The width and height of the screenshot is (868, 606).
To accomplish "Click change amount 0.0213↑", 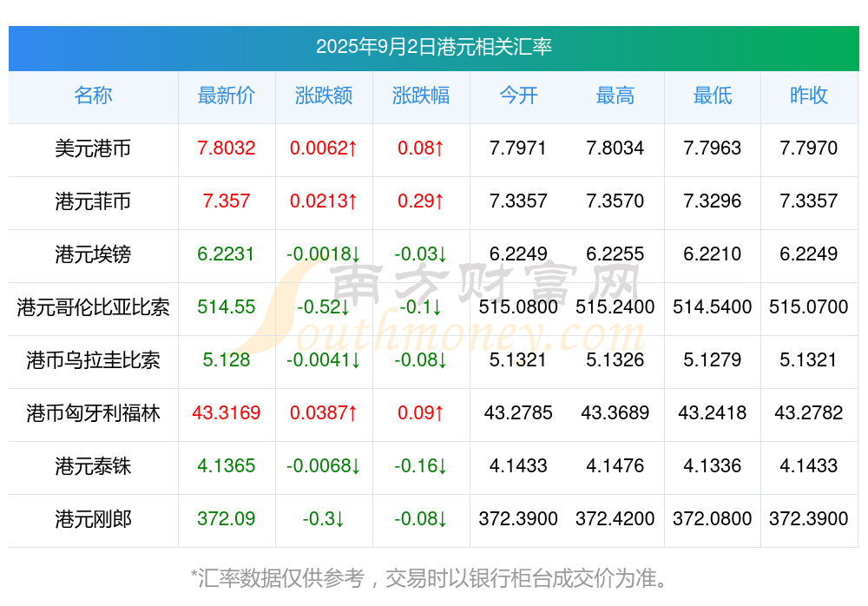I will click(324, 201).
